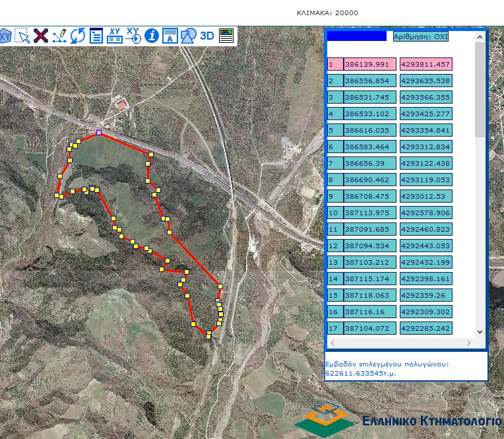Viewport: 504px width, 439px height.
Task: Click the shapes drawing tool icon
Action: pyautogui.click(x=189, y=36)
